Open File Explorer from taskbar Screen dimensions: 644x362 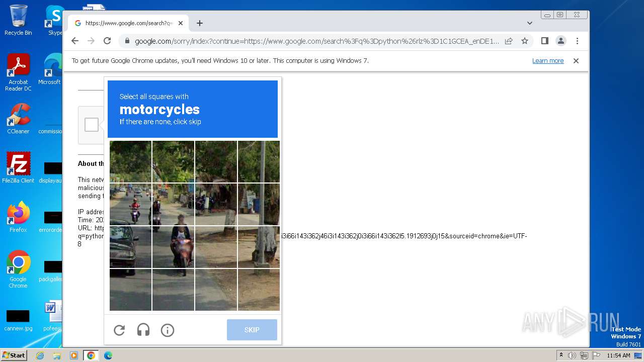(57, 355)
